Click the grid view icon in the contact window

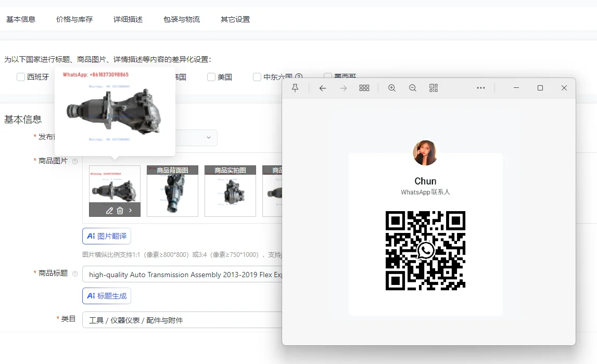point(364,88)
